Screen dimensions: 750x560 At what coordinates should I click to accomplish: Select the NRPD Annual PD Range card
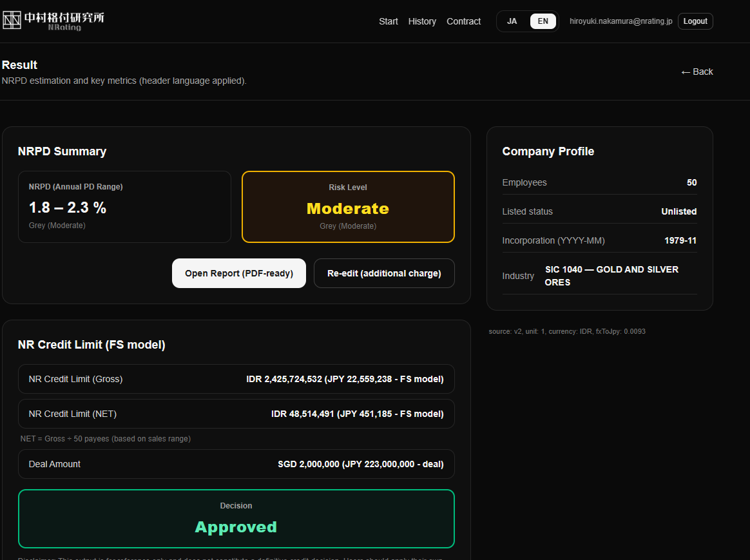(x=124, y=206)
